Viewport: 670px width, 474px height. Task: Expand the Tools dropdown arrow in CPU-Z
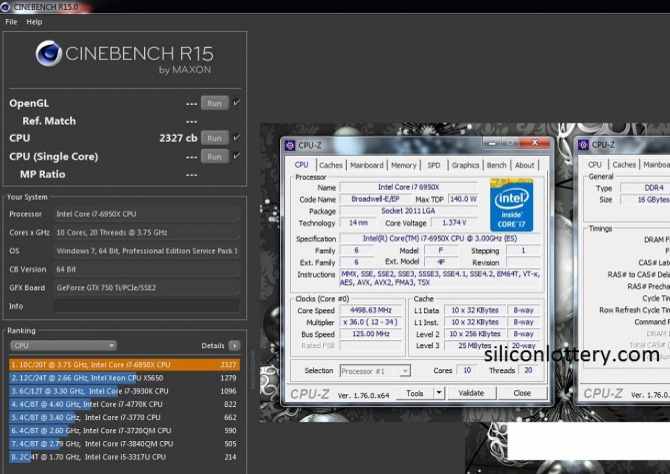tap(439, 393)
